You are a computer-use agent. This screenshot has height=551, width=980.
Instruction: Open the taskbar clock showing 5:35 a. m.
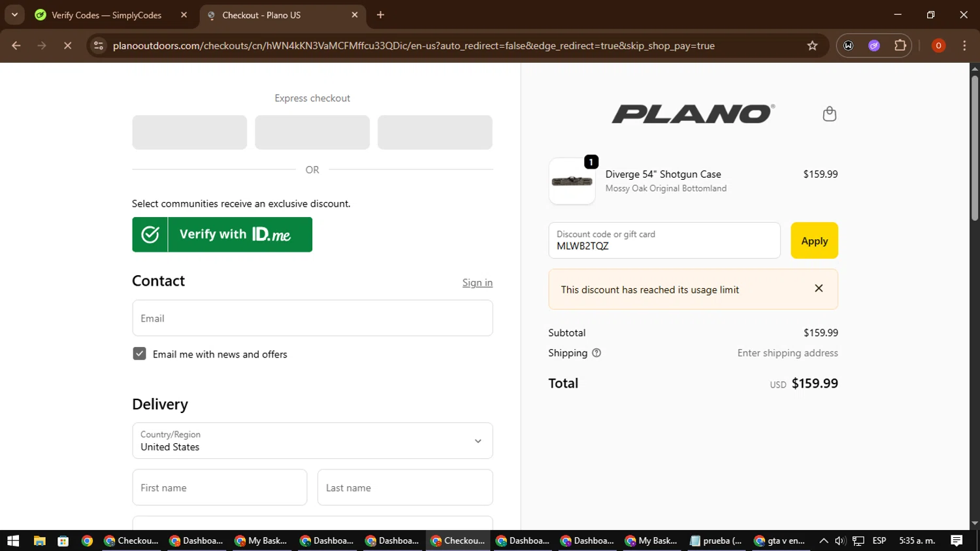coord(917,541)
